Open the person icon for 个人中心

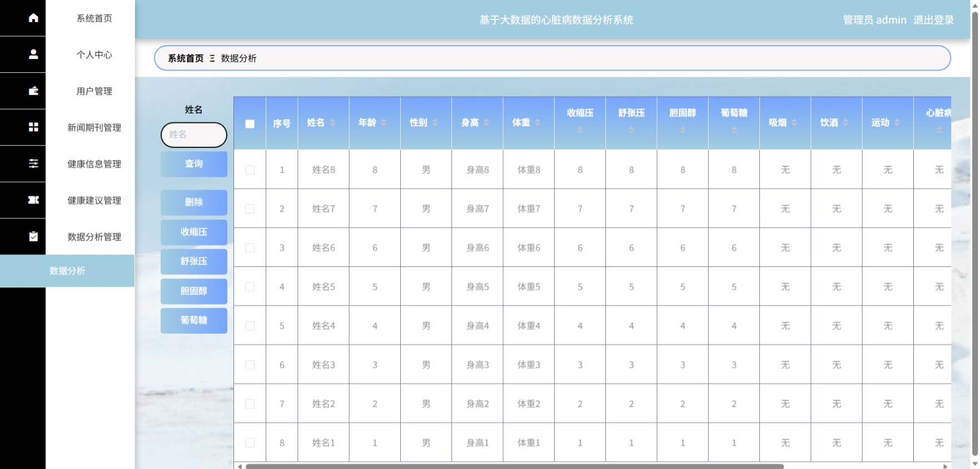coord(33,54)
